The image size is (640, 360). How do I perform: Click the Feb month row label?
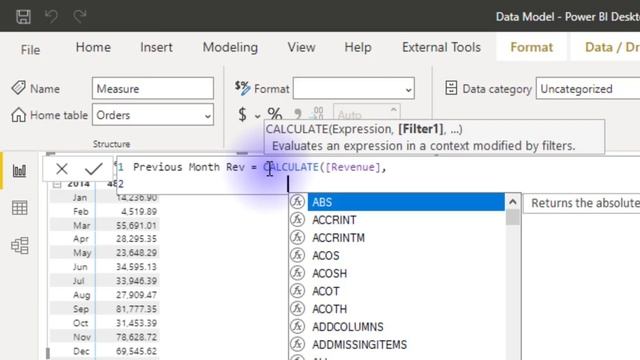[80, 211]
